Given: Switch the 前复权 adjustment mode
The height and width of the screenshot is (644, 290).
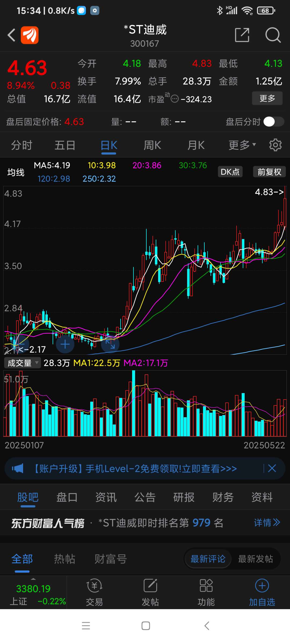Looking at the screenshot, I should (x=269, y=172).
